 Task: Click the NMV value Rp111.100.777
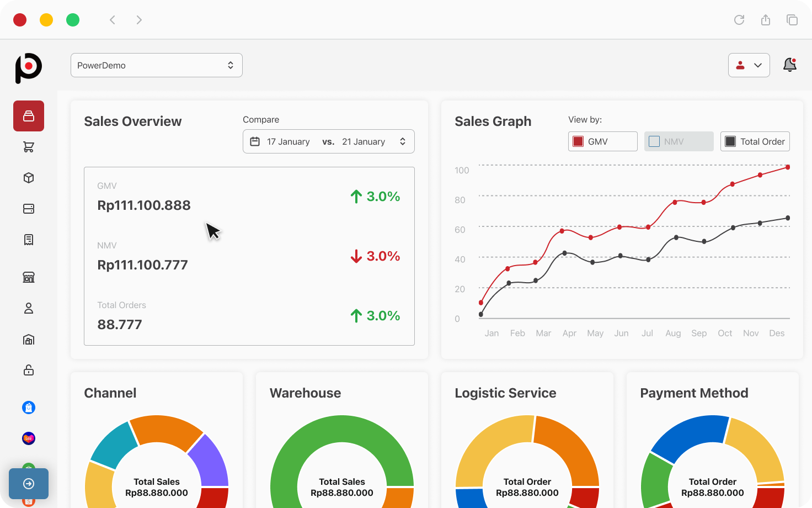143,265
